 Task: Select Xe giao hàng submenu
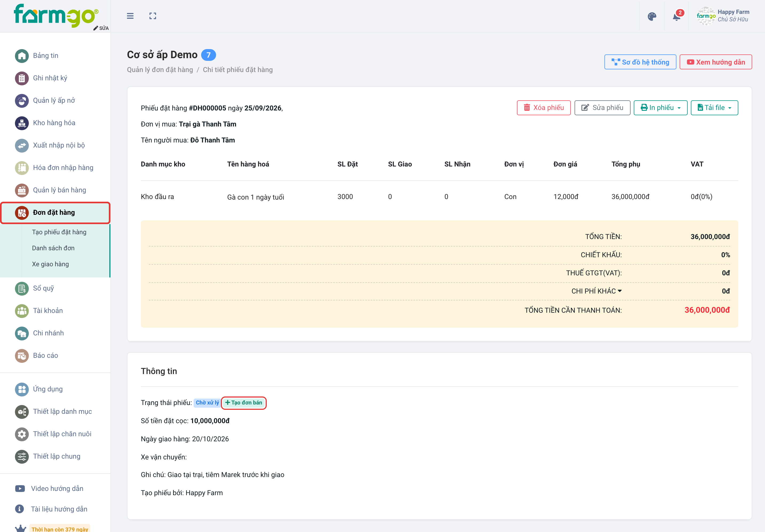click(x=50, y=264)
